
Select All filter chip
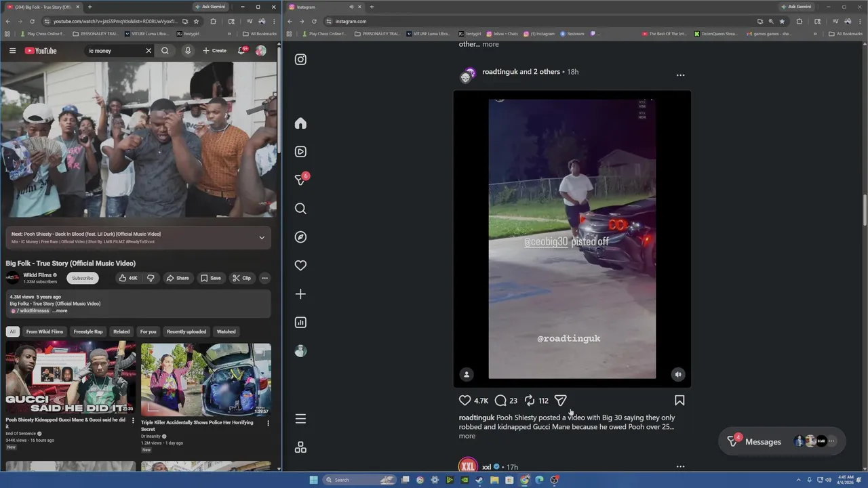click(12, 331)
